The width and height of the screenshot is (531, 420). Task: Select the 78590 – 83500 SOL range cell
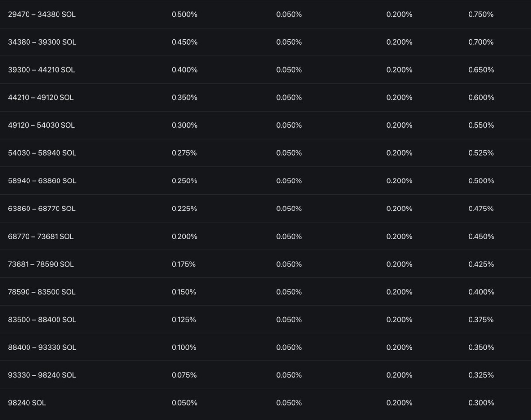click(x=42, y=292)
